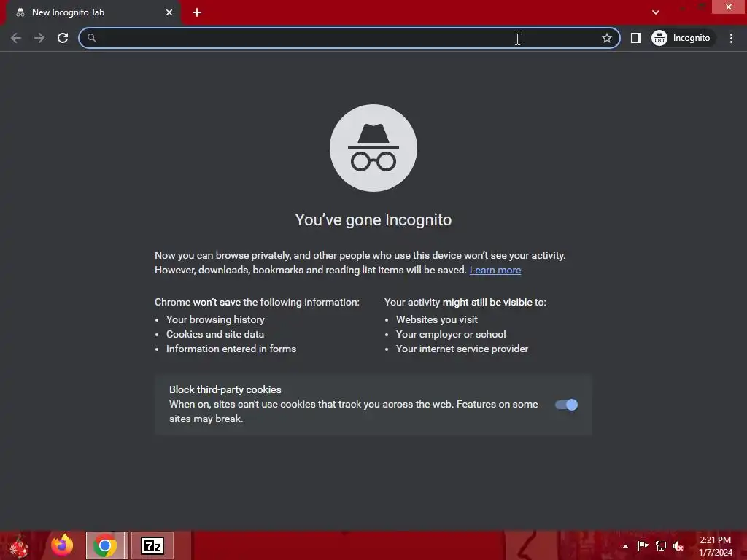Launch Firefox from the taskbar
The image size is (747, 560).
coord(63,545)
